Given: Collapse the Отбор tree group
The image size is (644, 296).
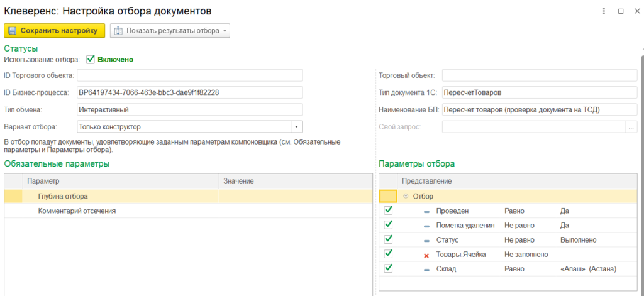Looking at the screenshot, I should pos(406,196).
